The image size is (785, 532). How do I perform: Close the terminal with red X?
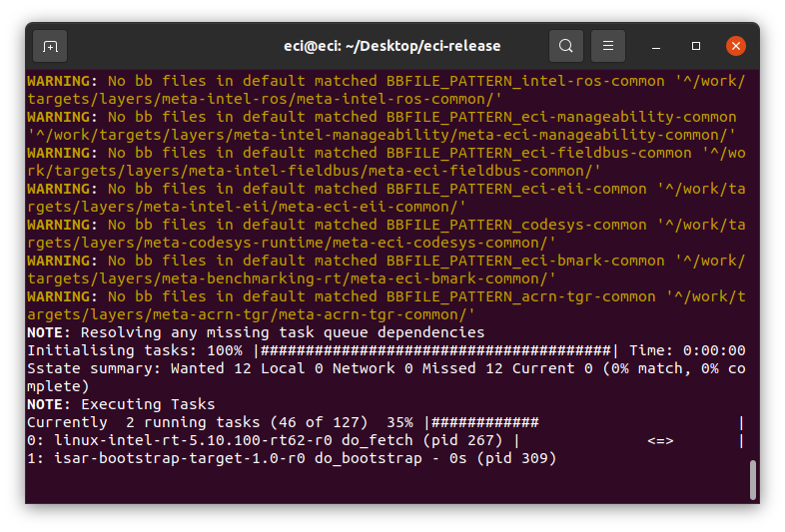click(x=735, y=46)
